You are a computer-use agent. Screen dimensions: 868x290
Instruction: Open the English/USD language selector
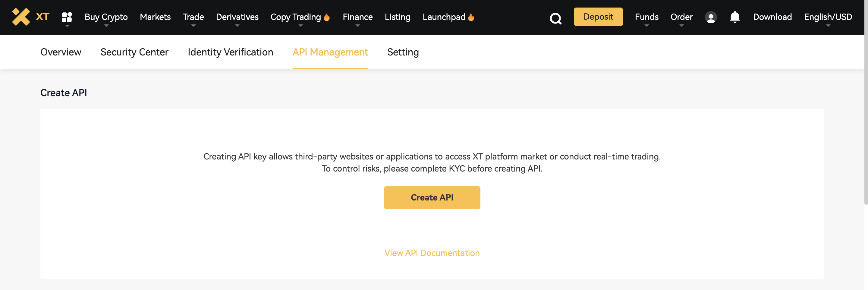(828, 17)
